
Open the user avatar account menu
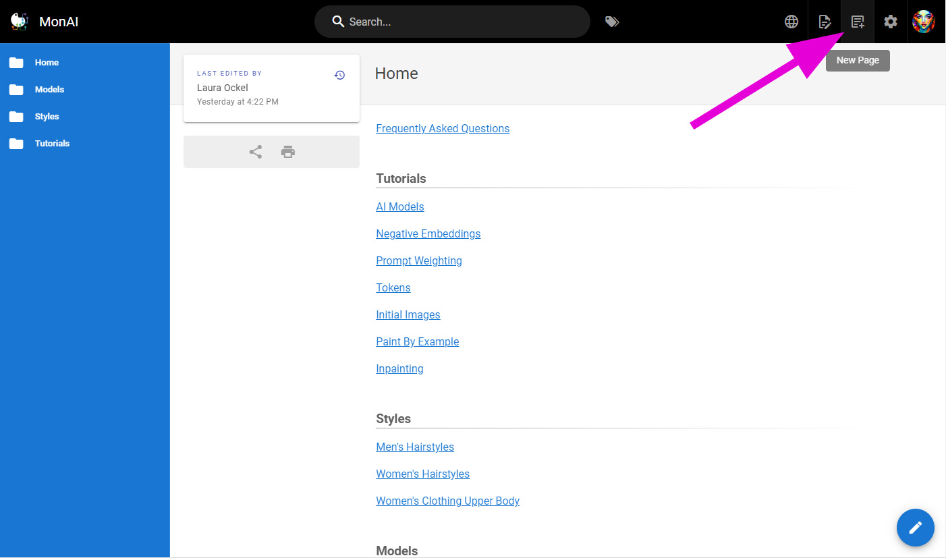pos(924,22)
